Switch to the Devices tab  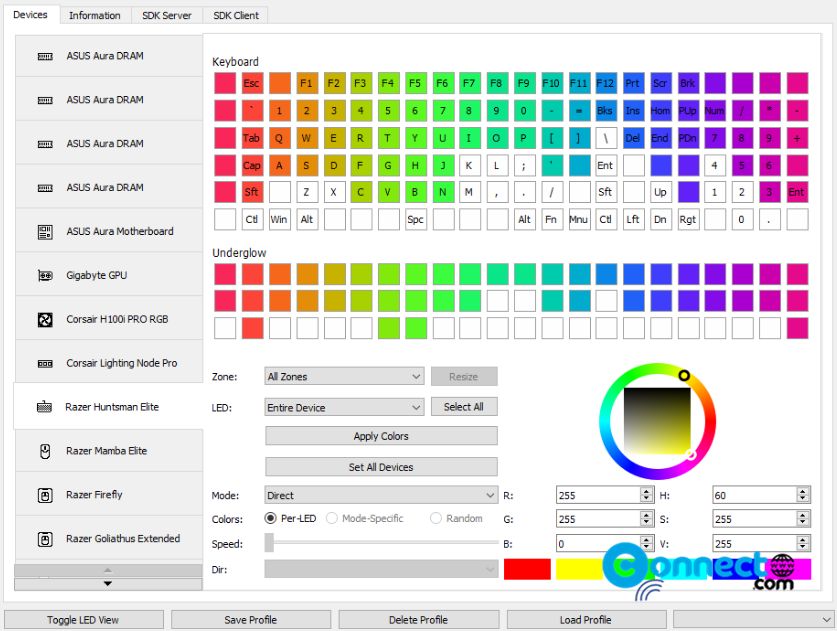[30, 14]
